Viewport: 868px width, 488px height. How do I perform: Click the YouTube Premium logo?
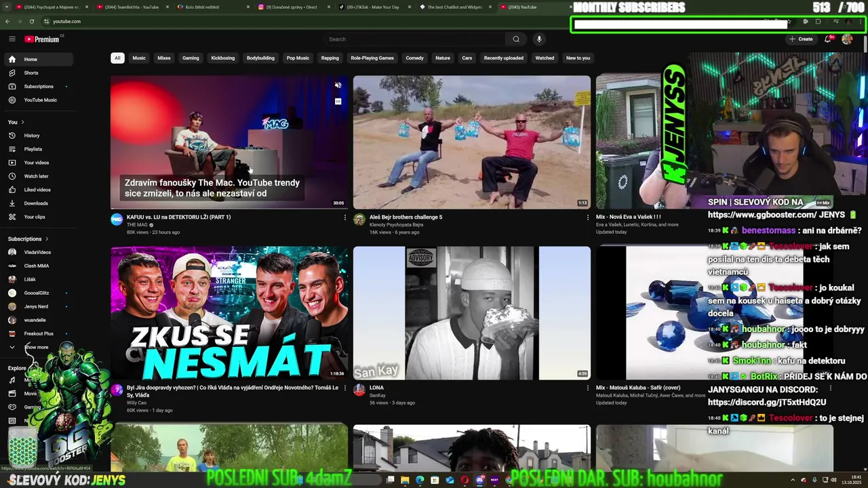[42, 39]
